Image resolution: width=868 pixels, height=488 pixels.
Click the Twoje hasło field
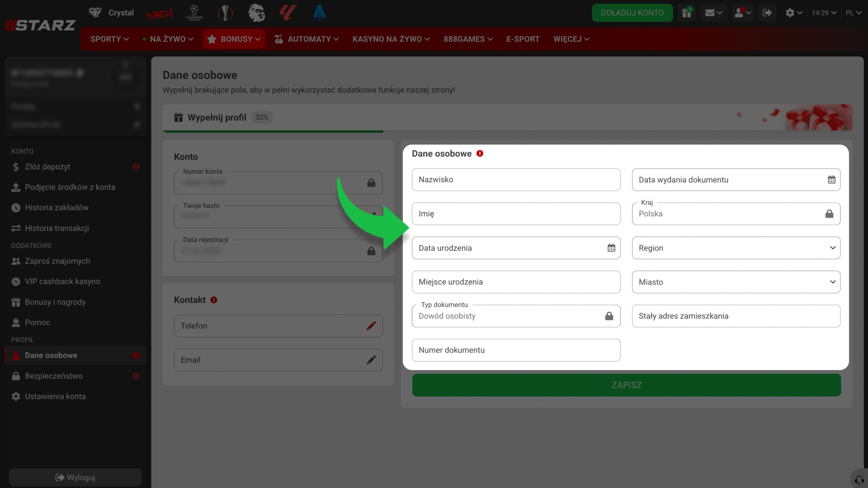coord(278,217)
